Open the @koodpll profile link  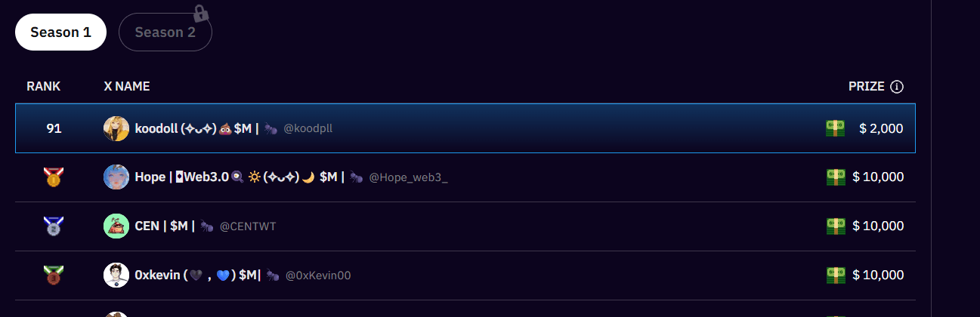pos(308,129)
